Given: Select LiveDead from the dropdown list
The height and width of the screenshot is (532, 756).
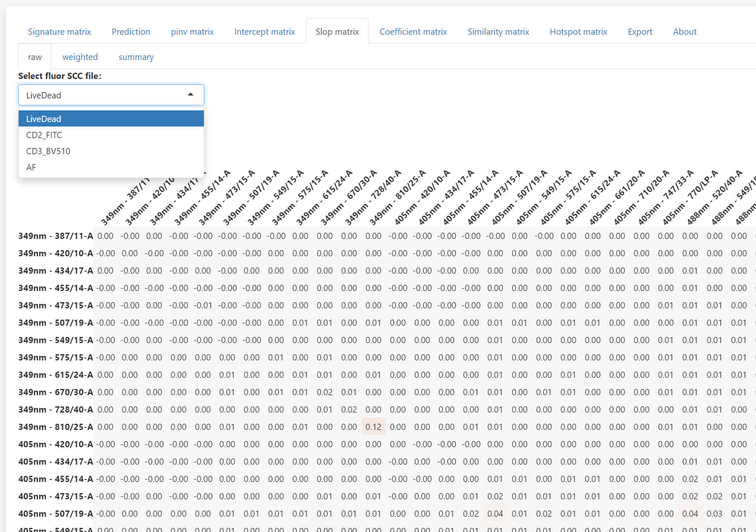Looking at the screenshot, I should [x=111, y=119].
